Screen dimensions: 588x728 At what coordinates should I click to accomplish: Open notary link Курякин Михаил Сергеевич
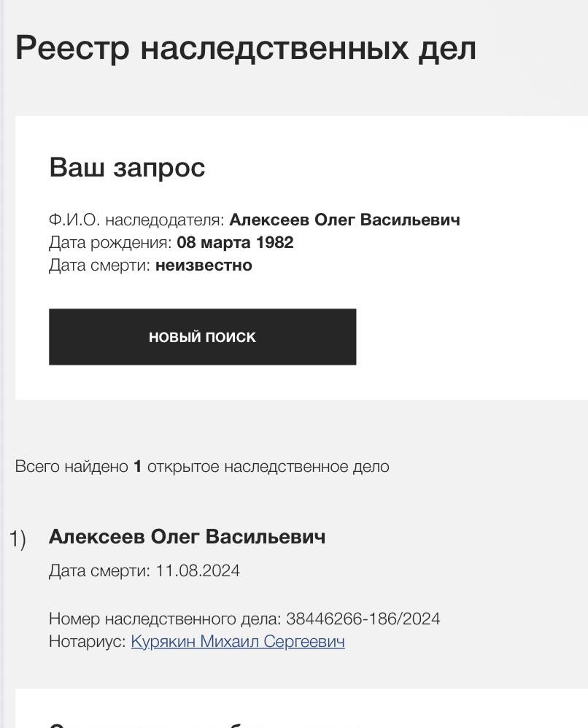pos(238,642)
